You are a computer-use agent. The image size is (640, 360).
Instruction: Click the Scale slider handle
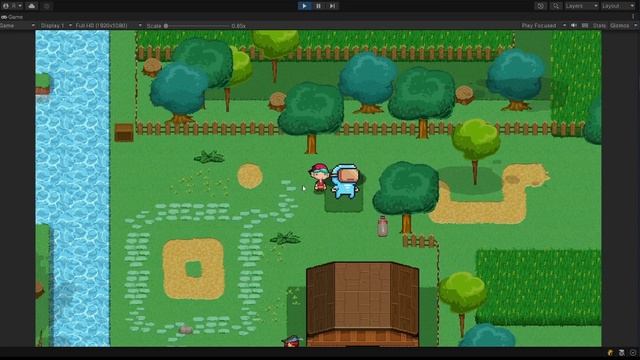(166, 26)
